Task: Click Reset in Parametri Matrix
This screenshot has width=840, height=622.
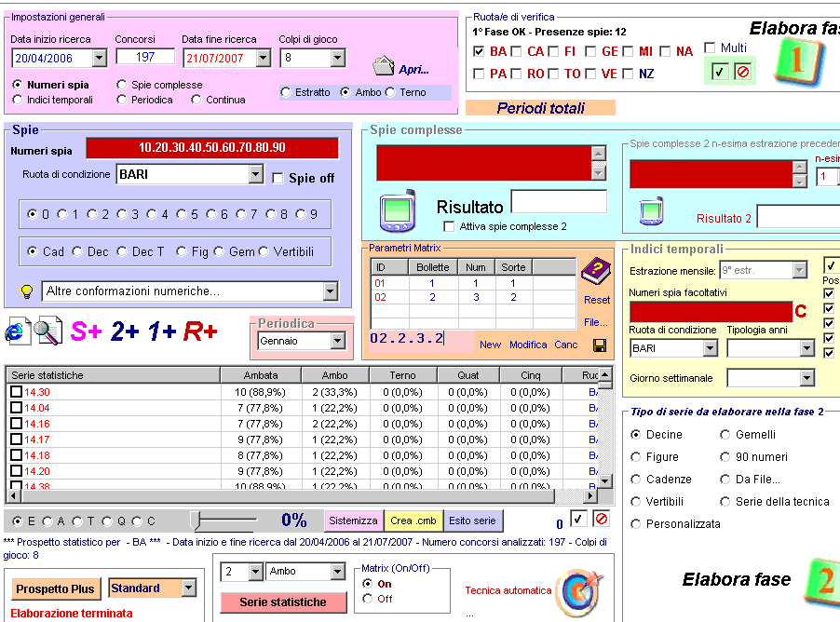Action: click(x=597, y=300)
